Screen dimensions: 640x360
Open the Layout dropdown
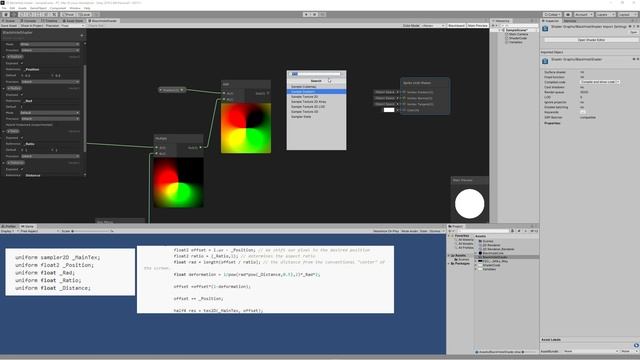(x=627, y=14)
